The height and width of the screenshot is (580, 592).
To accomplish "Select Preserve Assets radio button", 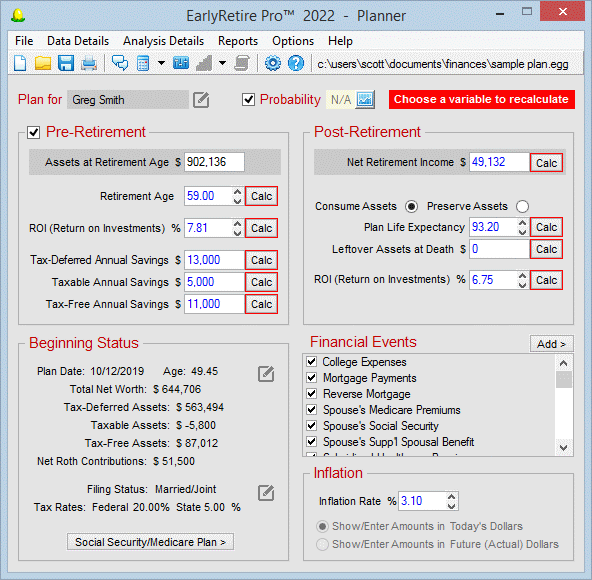I will tap(523, 207).
